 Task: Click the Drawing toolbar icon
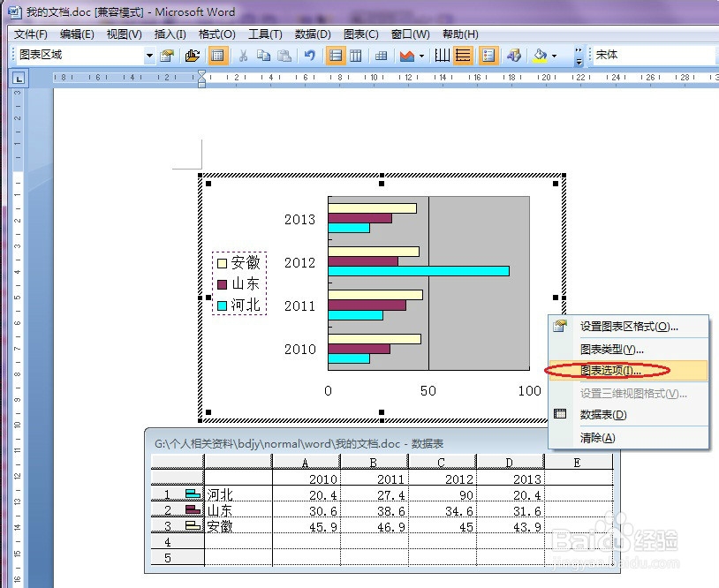coord(514,56)
